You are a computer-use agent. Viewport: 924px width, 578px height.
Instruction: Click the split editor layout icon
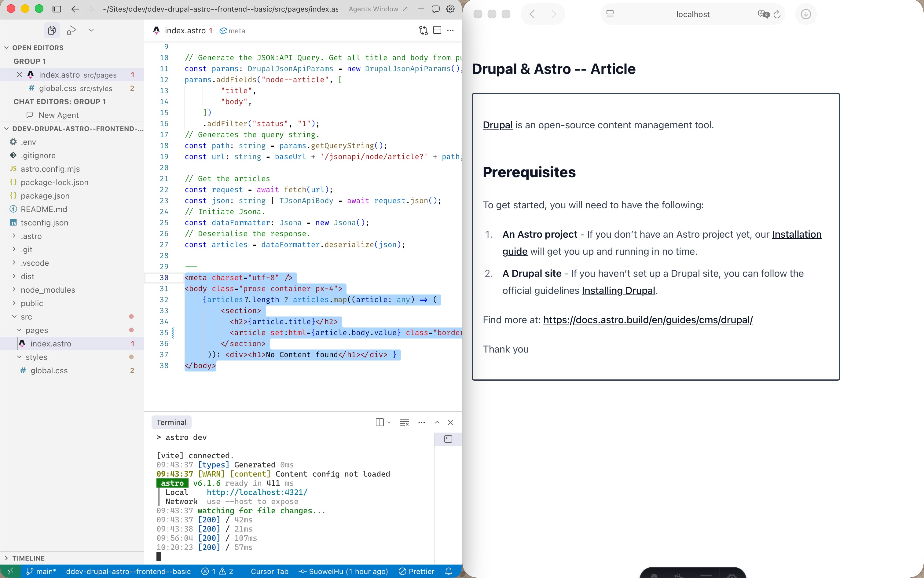pos(437,31)
